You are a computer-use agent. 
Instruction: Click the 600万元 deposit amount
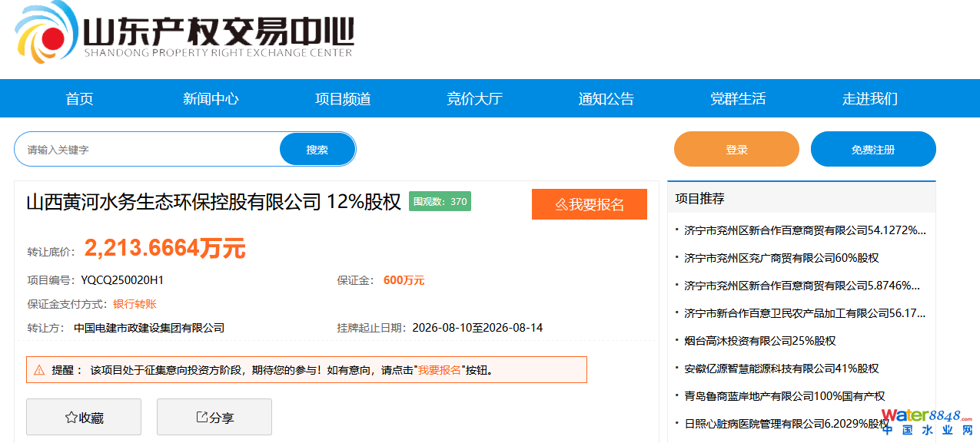click(x=404, y=280)
